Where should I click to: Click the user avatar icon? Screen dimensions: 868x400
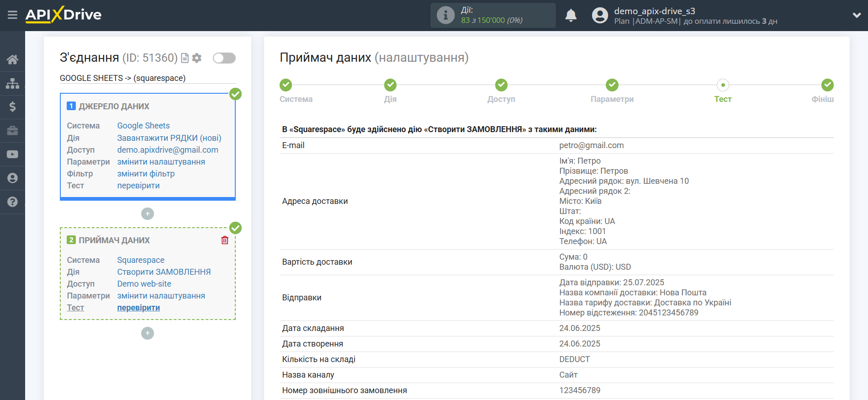click(600, 15)
